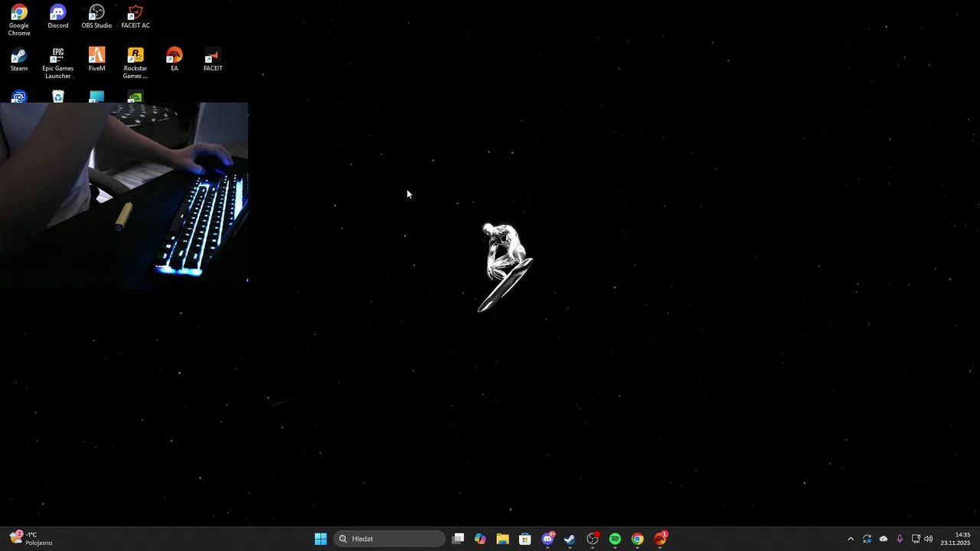Switch to Discord in the taskbar
980x551 pixels.
(x=547, y=539)
